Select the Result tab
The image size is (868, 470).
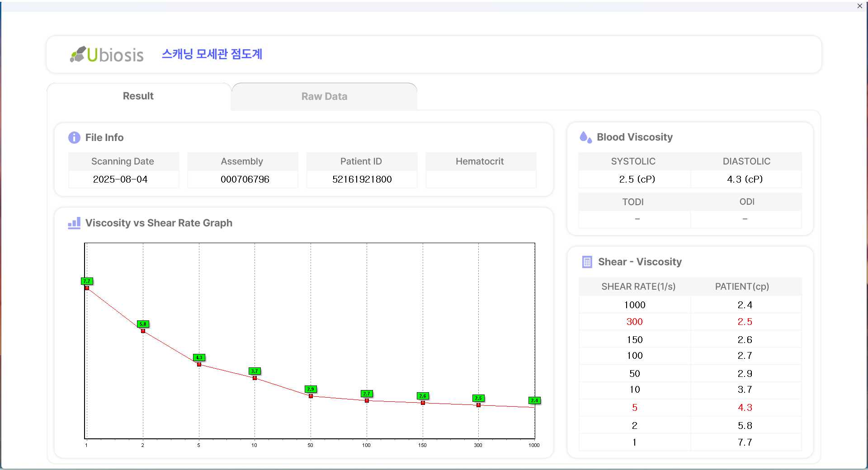click(x=138, y=96)
